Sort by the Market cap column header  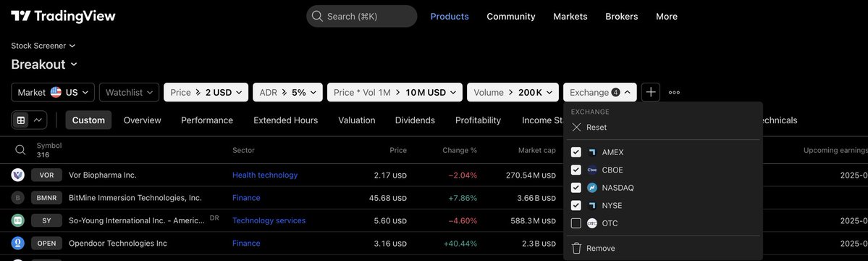tap(537, 150)
